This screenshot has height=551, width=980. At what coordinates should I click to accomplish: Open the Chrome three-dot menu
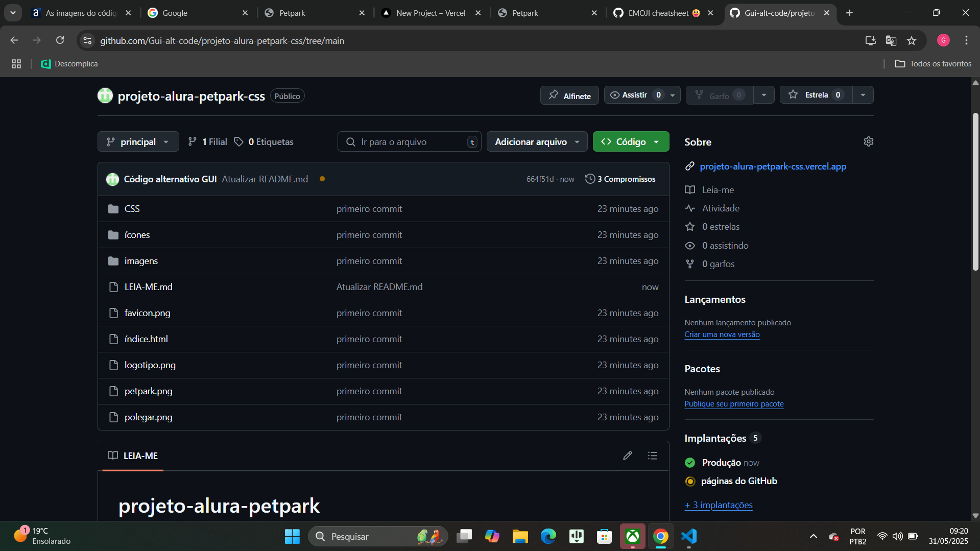(x=966, y=40)
